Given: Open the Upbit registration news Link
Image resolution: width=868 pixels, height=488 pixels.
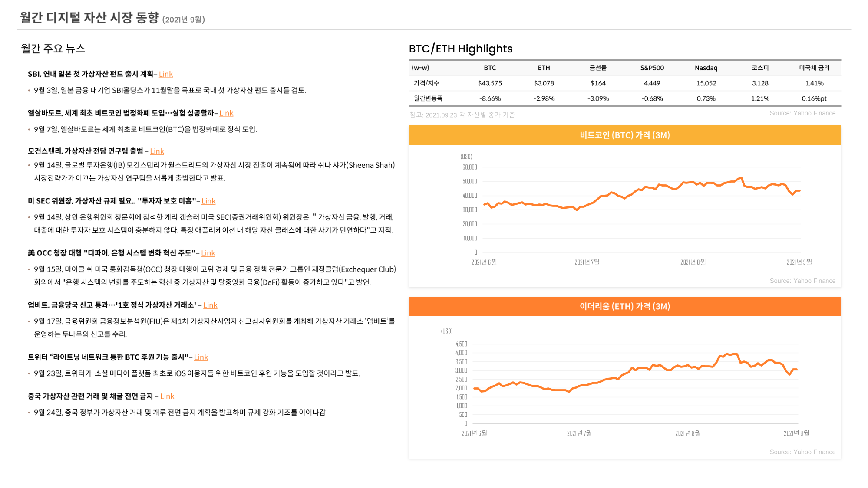Looking at the screenshot, I should [x=210, y=305].
